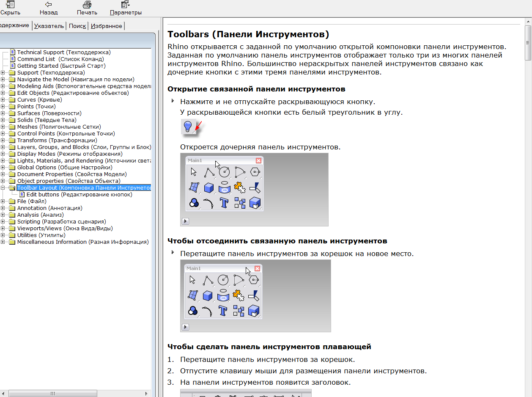
Task: Click the Скрыть hide panel icon
Action: [10, 5]
